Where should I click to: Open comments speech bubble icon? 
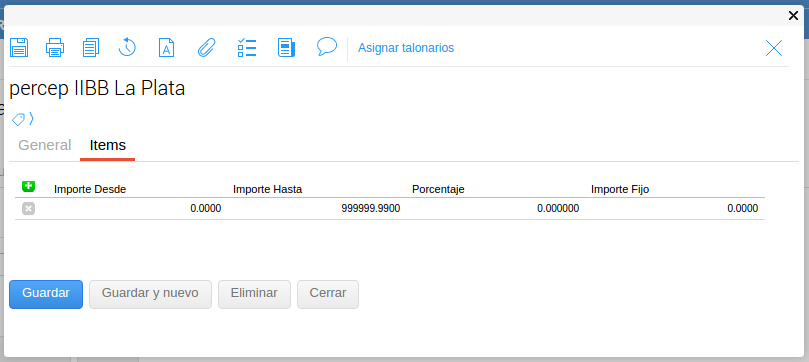[x=327, y=46]
